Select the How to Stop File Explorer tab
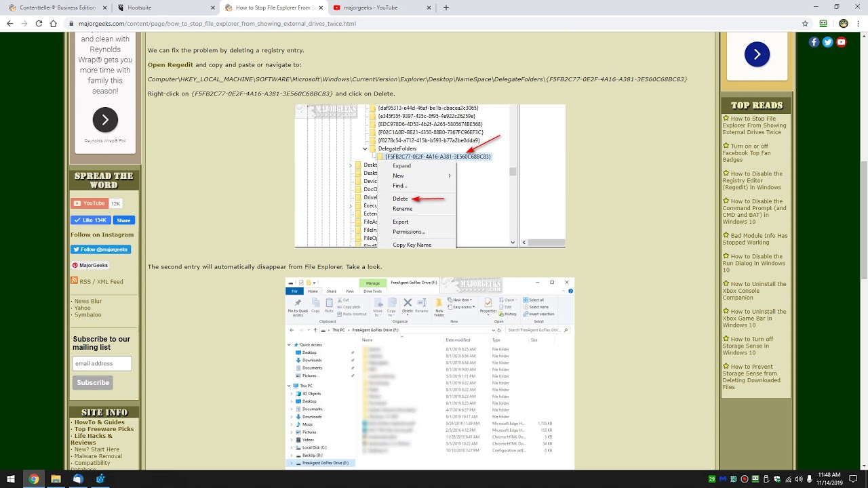Screen dimensions: 868x488 coord(273,7)
